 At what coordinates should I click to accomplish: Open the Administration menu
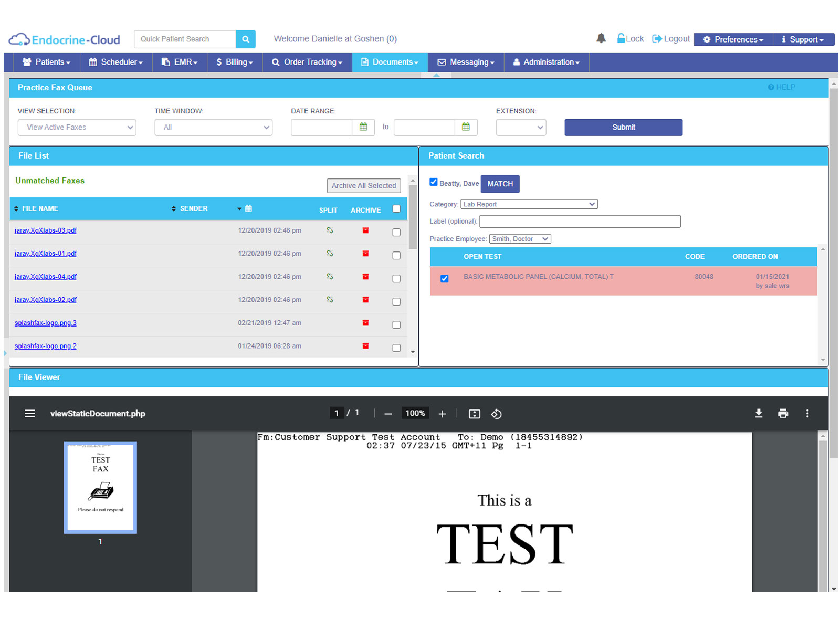[x=547, y=62]
